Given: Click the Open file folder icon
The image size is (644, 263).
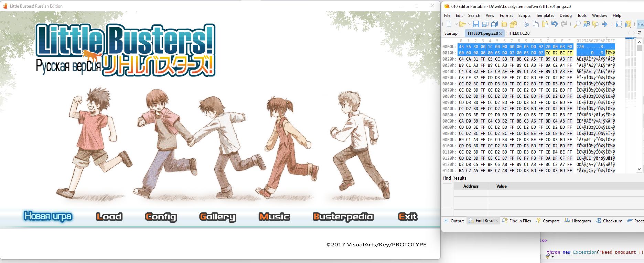Looking at the screenshot, I should (x=462, y=24).
